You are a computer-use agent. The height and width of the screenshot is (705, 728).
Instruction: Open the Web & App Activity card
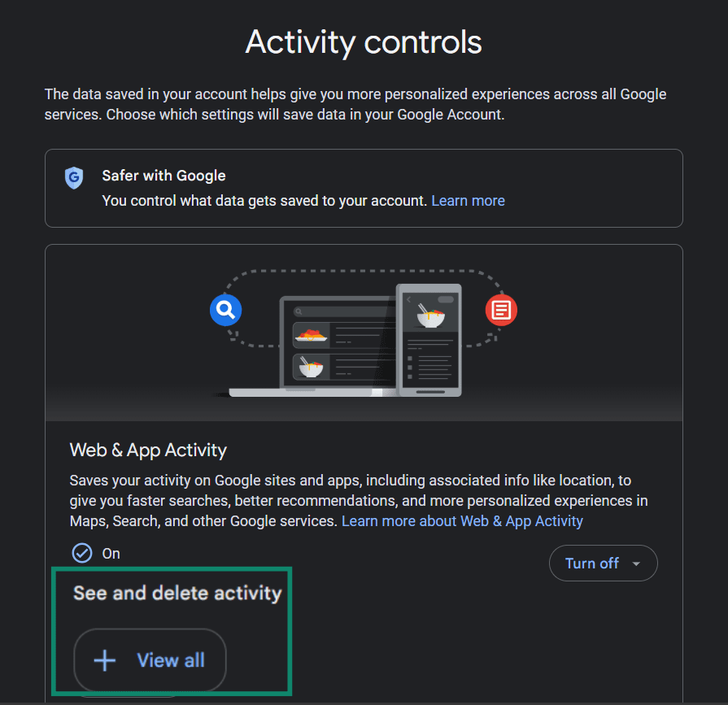148,450
